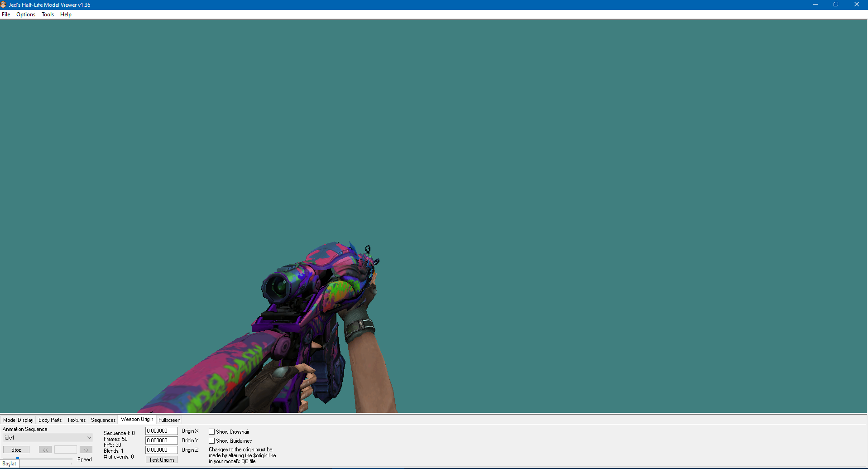Click the Test Origins button
Image resolution: width=868 pixels, height=469 pixels.
(162, 460)
